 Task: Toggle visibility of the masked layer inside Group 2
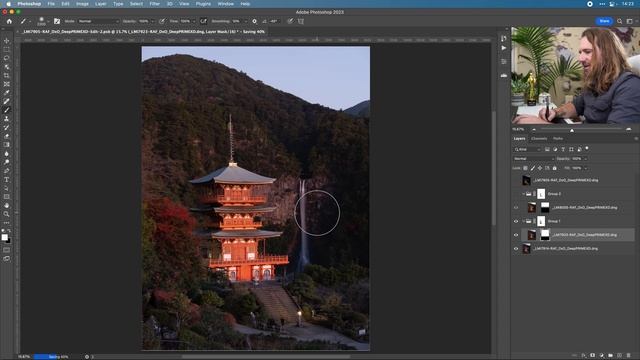tap(516, 208)
